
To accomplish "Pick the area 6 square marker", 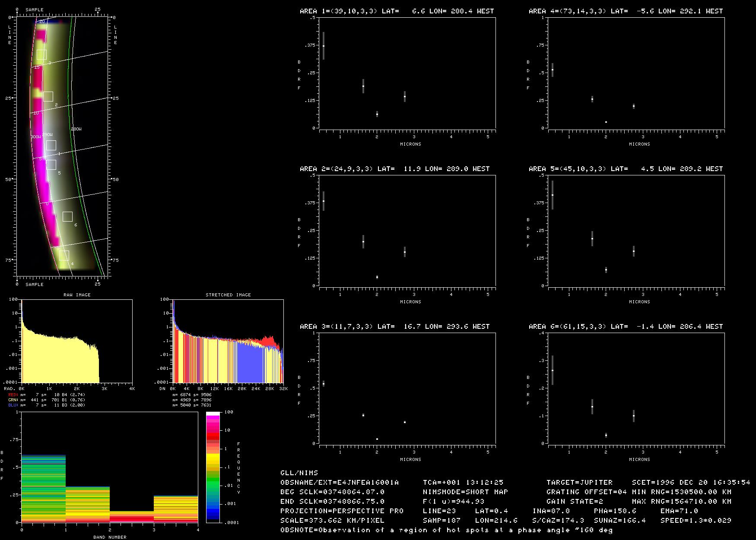I will 67,216.
